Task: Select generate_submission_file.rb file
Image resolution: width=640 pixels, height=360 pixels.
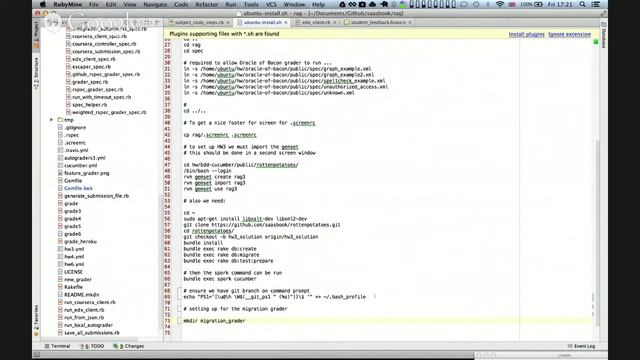Action: click(x=96, y=196)
